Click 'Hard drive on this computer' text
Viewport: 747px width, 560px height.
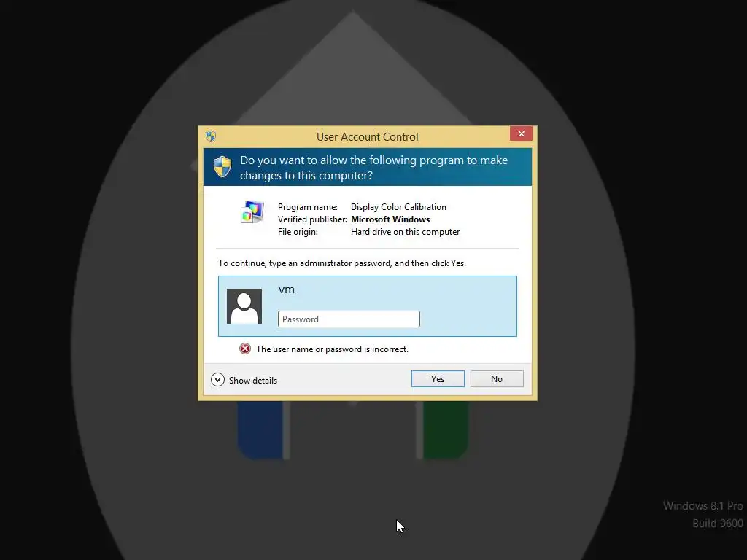click(x=405, y=232)
